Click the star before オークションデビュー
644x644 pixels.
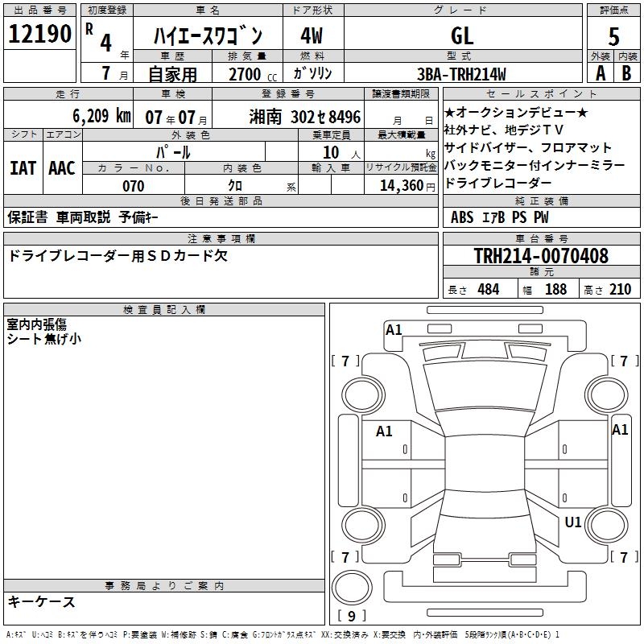450,112
